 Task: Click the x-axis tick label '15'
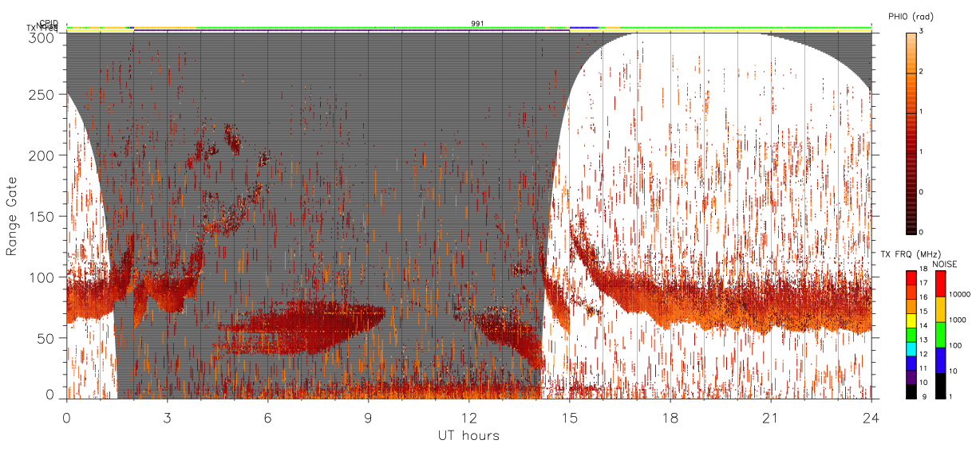(x=569, y=418)
